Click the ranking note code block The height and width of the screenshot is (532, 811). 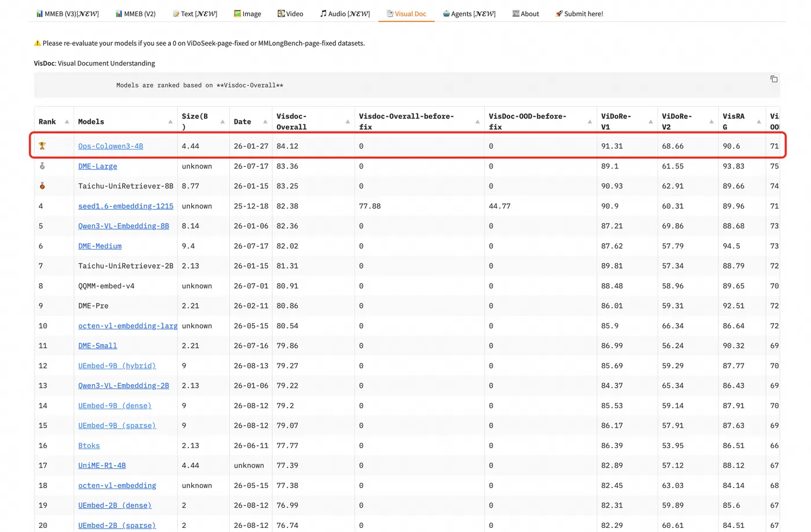[x=407, y=85]
